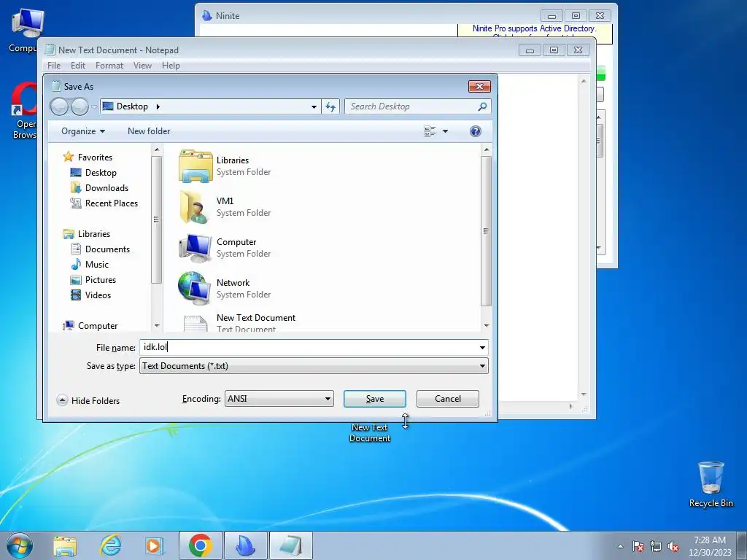Open the Libraries system folder icon
Screen dimensions: 747x560
196,166
